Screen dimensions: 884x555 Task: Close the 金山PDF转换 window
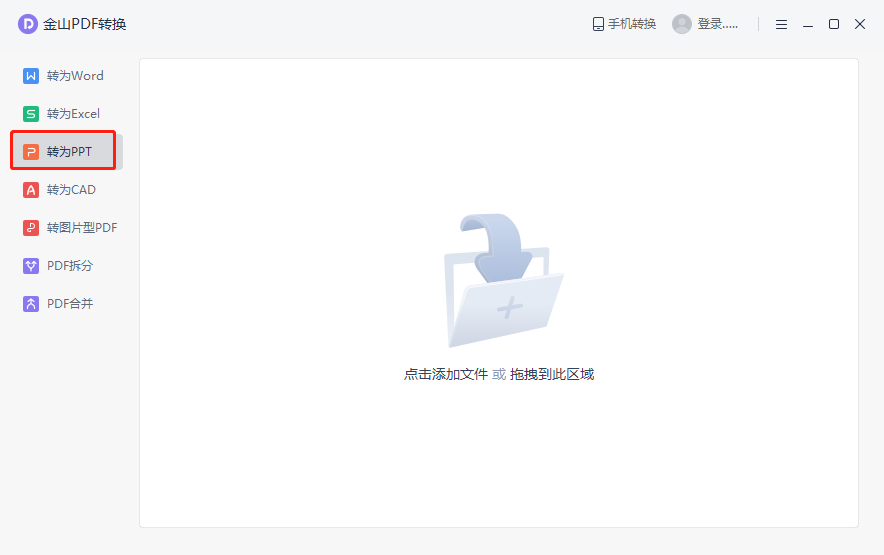(860, 24)
